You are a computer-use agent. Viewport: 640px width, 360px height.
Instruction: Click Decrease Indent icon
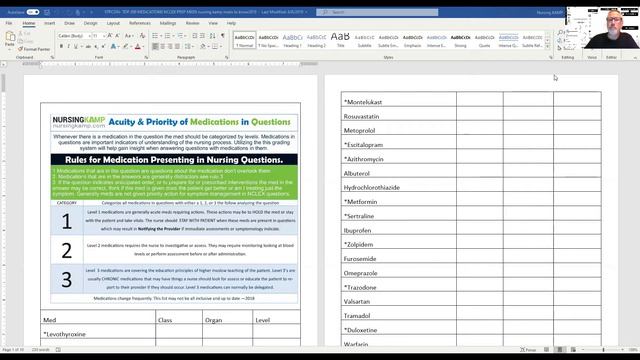tap(195, 36)
